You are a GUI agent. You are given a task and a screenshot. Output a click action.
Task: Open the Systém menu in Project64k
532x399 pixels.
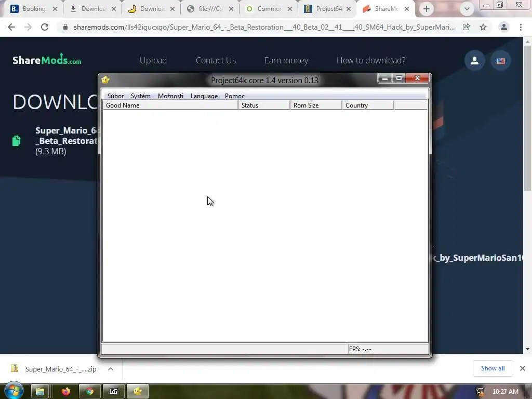pos(140,96)
